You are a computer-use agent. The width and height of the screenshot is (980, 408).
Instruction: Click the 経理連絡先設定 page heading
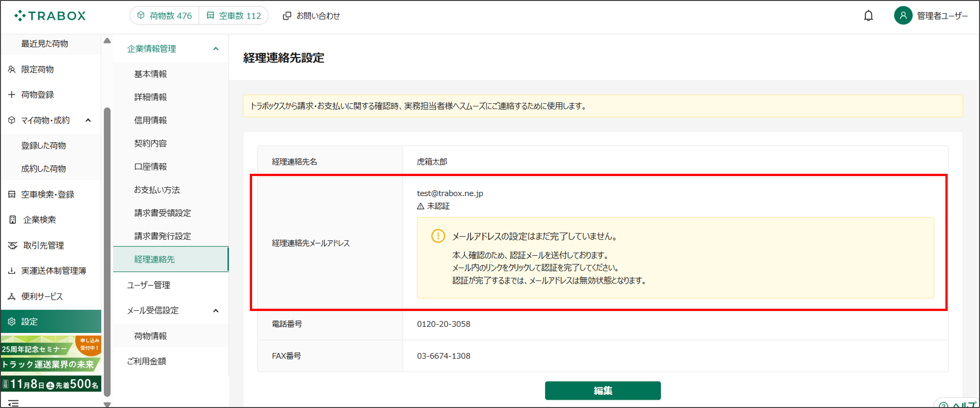pyautogui.click(x=284, y=58)
